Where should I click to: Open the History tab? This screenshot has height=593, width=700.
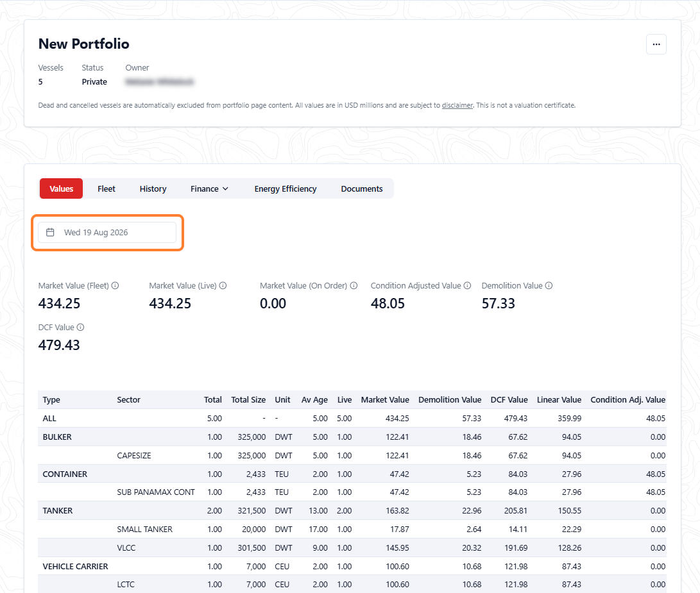click(153, 188)
